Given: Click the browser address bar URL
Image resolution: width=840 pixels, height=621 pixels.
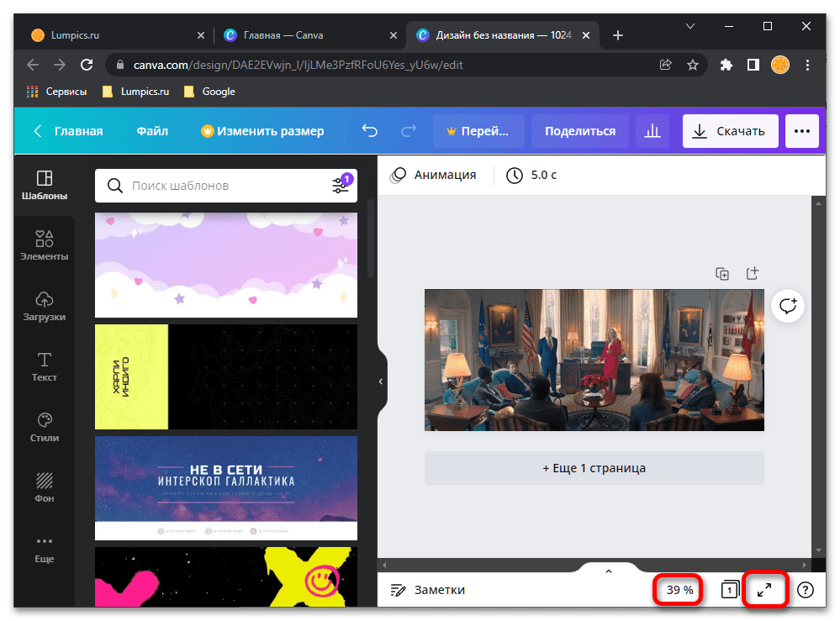Looking at the screenshot, I should click(x=298, y=65).
